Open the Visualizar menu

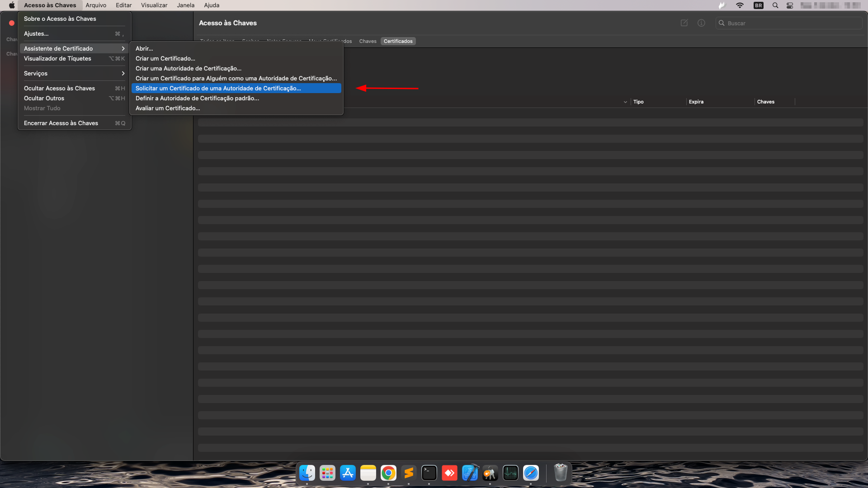(x=154, y=5)
